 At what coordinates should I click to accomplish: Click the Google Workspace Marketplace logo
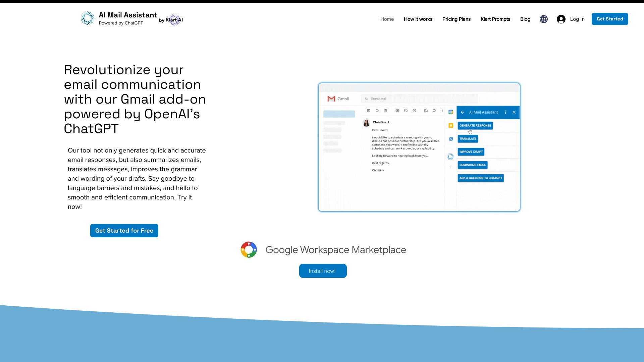coord(249,249)
